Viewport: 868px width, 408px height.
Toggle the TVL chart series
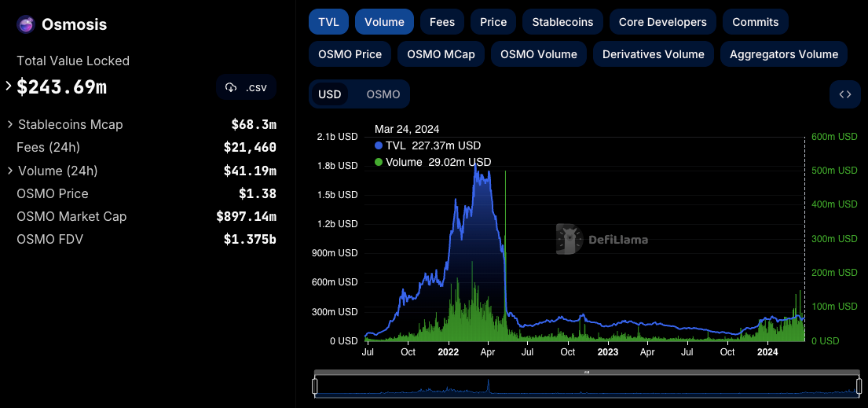tap(328, 22)
